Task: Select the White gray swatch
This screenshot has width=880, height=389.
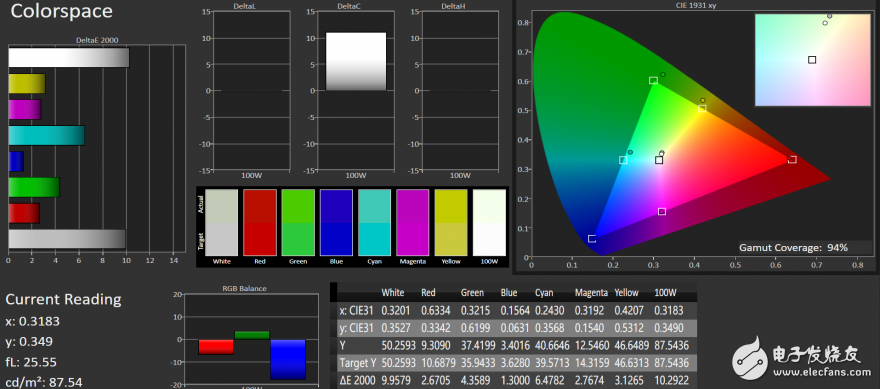Action: coord(222,223)
